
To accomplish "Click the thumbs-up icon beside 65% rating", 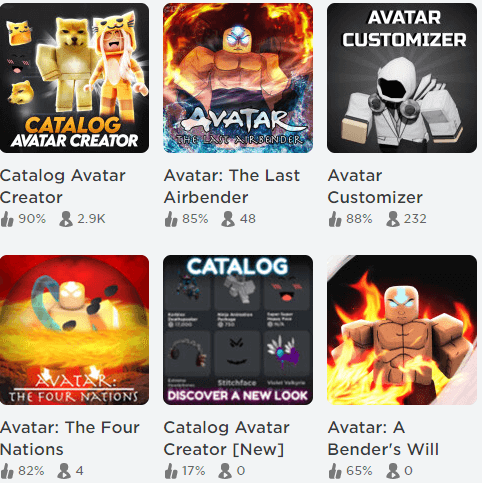I will 335,471.
